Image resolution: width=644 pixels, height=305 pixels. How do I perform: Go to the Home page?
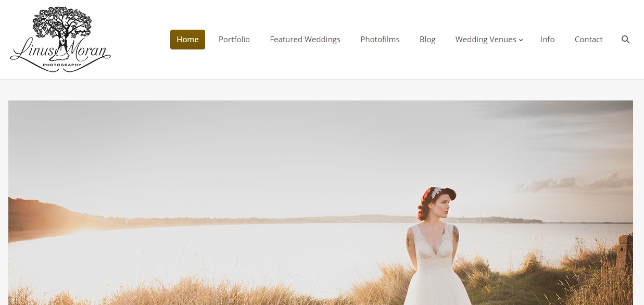coord(187,40)
